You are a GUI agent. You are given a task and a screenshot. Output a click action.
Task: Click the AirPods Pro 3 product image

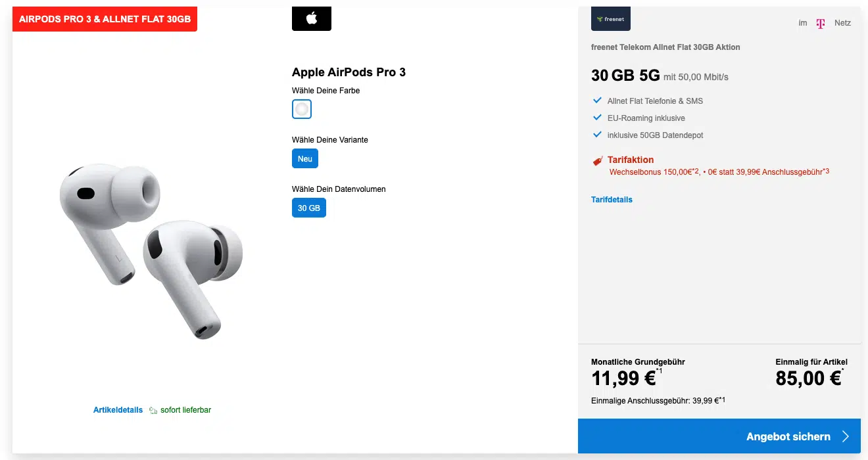tap(151, 250)
